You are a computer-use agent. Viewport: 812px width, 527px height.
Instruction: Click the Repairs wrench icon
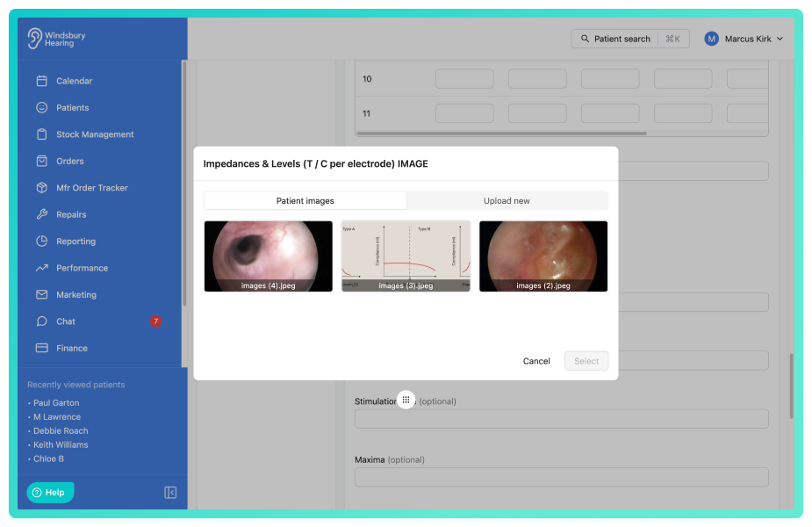coord(42,214)
